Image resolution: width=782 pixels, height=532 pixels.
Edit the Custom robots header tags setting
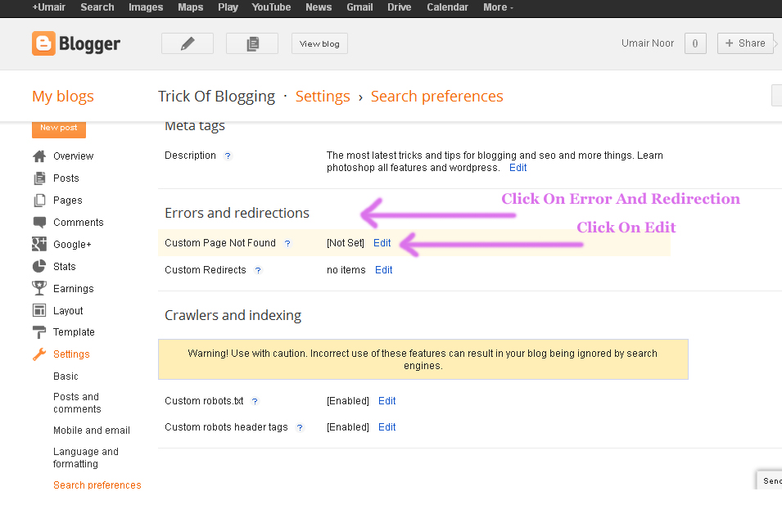387,426
